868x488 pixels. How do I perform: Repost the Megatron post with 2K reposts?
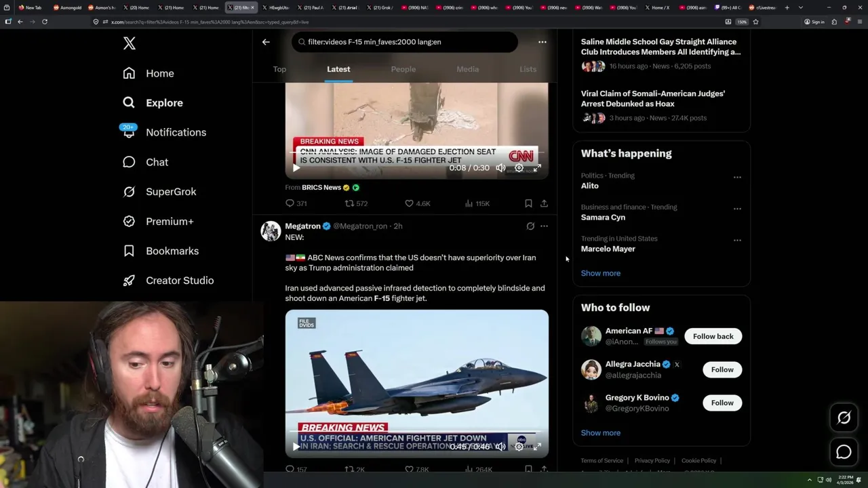355,469
